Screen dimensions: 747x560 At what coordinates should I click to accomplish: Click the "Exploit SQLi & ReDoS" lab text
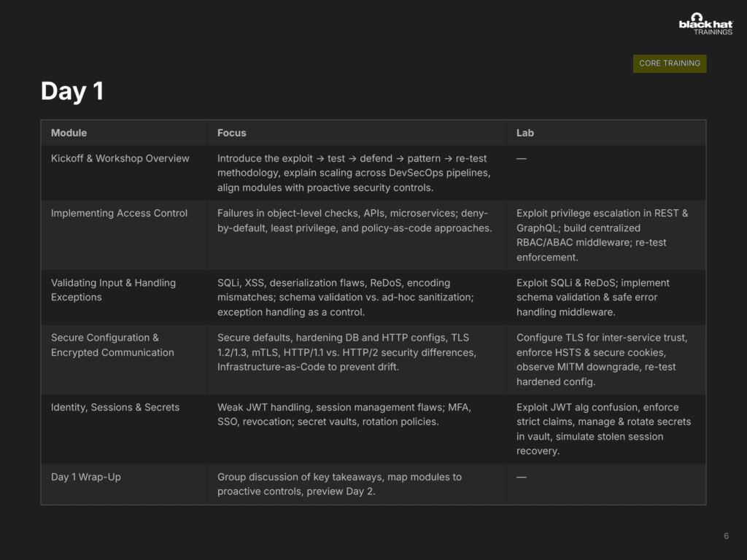coord(592,297)
